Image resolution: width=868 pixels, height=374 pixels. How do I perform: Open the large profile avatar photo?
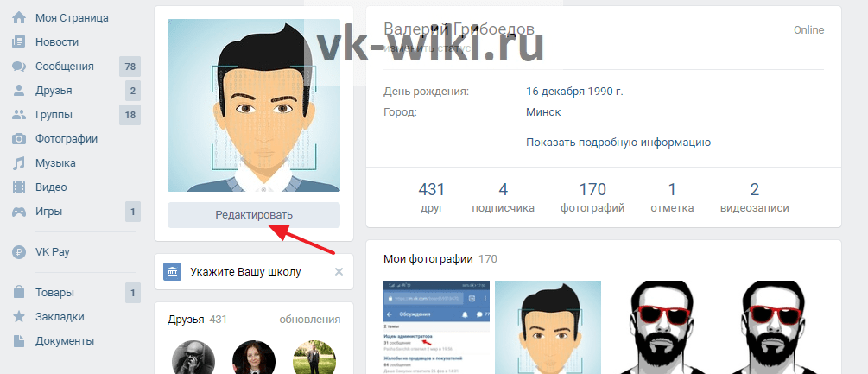254,105
